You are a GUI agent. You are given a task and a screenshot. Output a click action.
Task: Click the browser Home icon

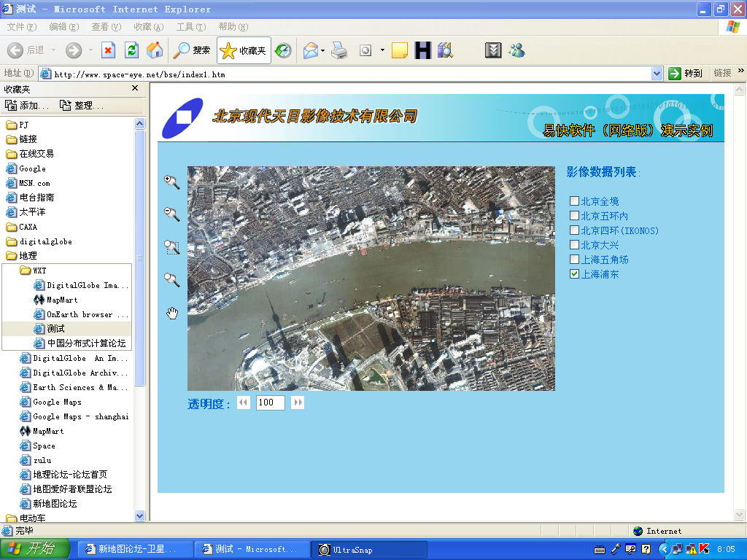pos(154,50)
